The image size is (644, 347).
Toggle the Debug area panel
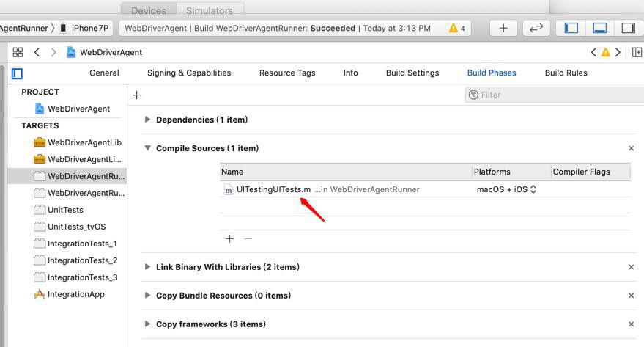(x=600, y=28)
